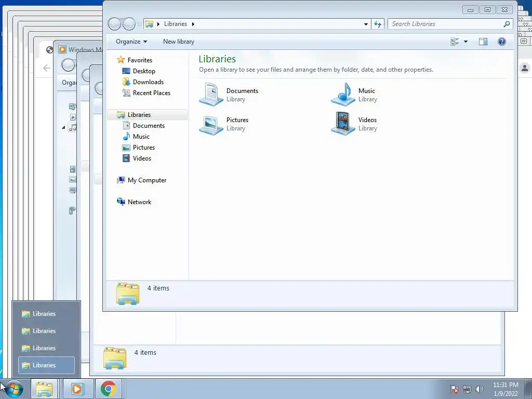Open the address bar history dropdown
The width and height of the screenshot is (532, 399).
pos(366,24)
